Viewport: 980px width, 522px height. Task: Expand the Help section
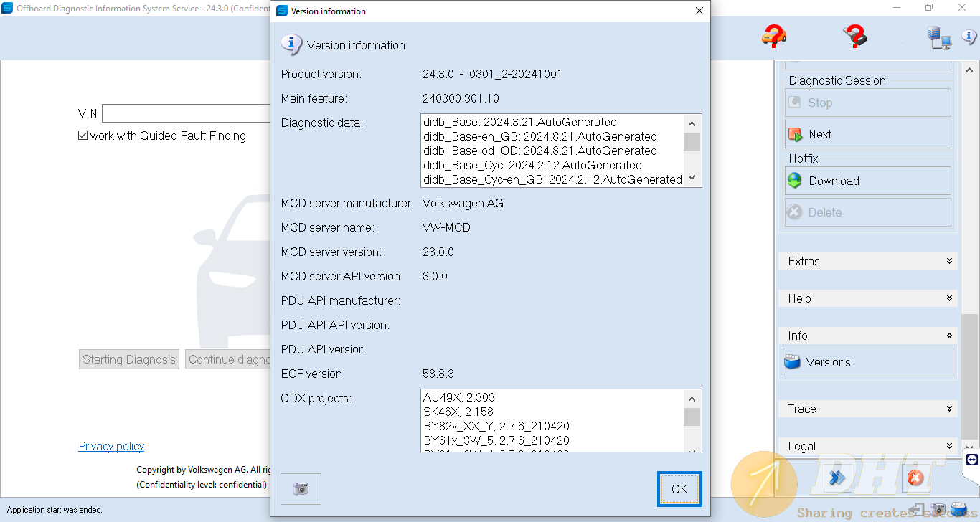[x=867, y=298]
